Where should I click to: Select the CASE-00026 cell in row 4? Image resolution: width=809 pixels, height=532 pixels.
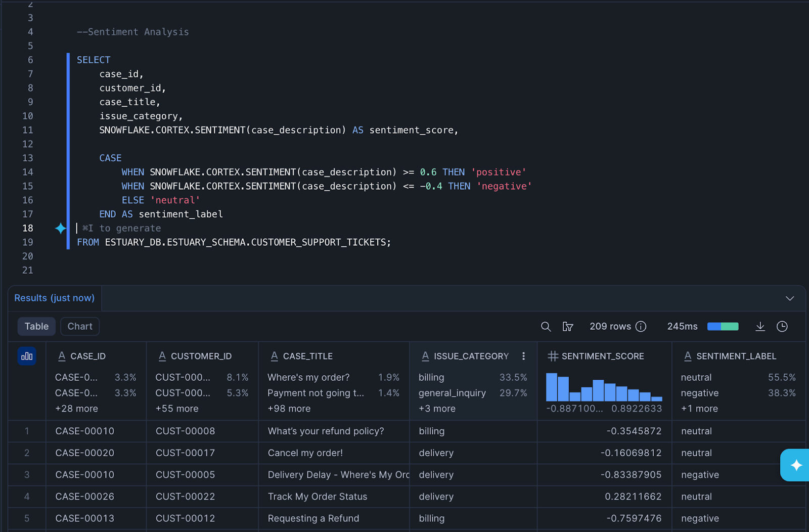pos(85,497)
